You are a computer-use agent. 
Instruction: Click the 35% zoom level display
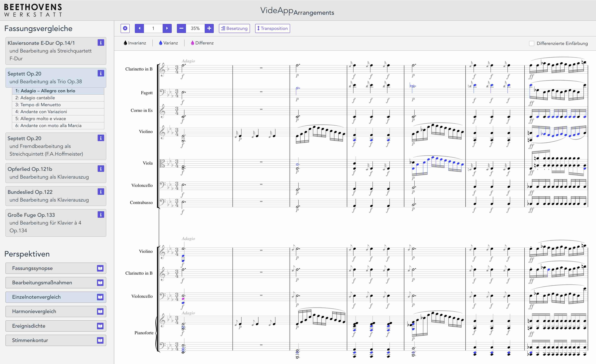tap(195, 28)
